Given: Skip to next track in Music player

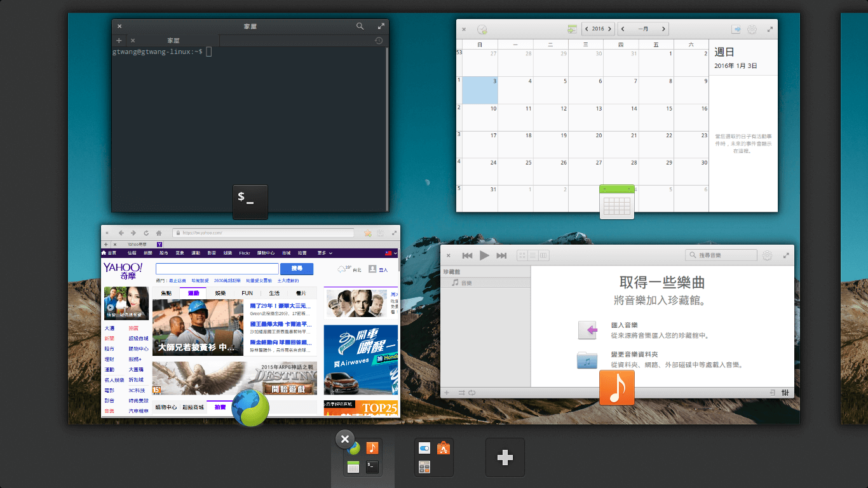Looking at the screenshot, I should click(501, 255).
